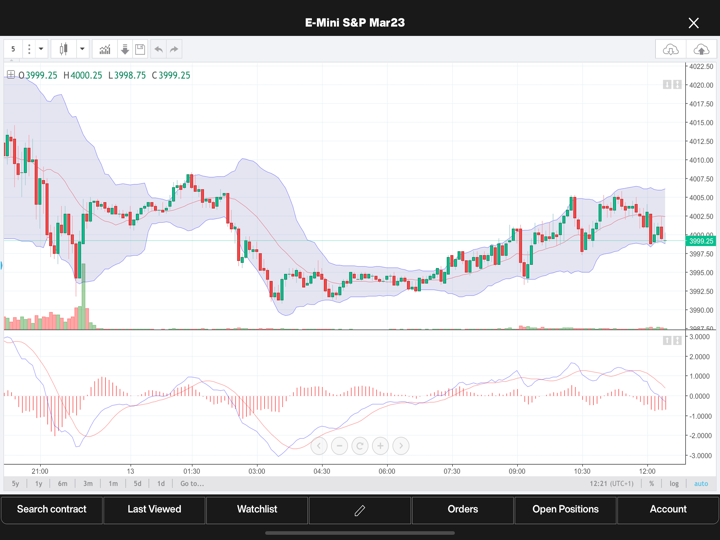Image resolution: width=720 pixels, height=540 pixels.
Task: Click the undo arrow in toolbar
Action: 158,49
